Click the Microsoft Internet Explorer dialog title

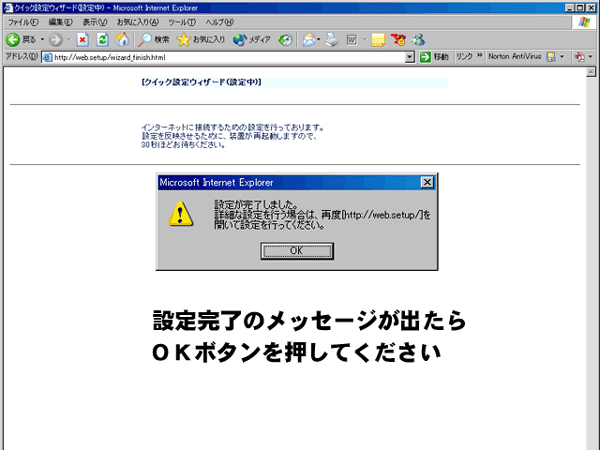coord(216,183)
